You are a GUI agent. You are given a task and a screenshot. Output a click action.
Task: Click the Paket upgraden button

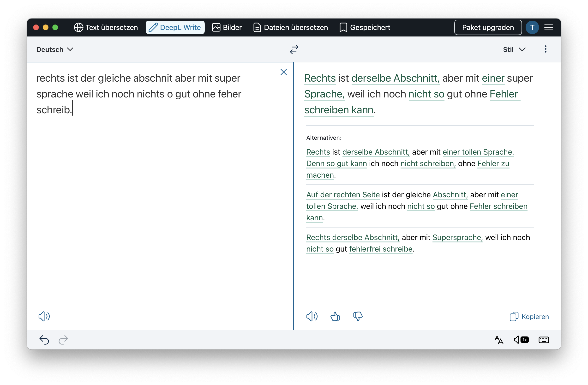click(x=488, y=27)
